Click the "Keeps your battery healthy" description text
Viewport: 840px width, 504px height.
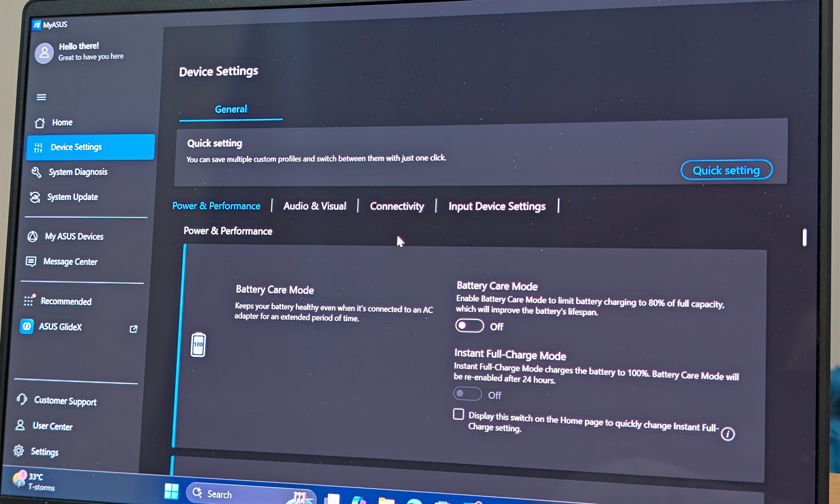tap(334, 312)
